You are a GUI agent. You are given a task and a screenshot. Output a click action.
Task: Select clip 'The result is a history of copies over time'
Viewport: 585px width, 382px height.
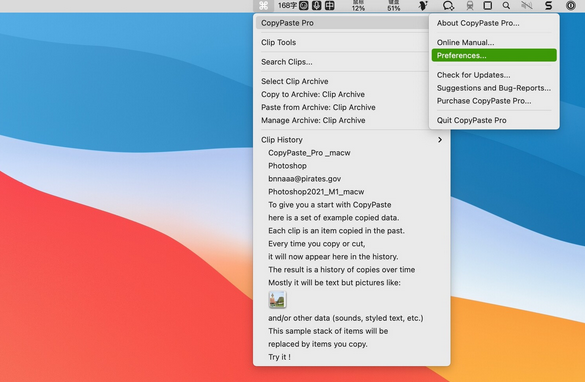tap(351, 270)
